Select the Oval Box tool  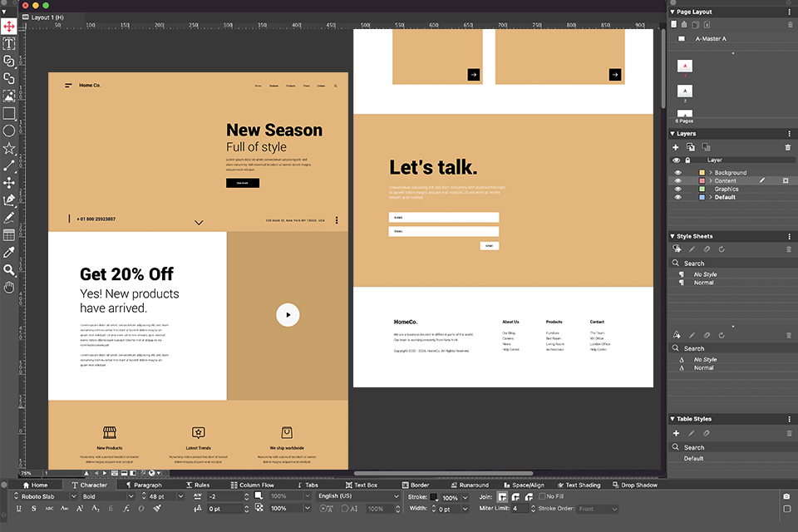tap(9, 131)
